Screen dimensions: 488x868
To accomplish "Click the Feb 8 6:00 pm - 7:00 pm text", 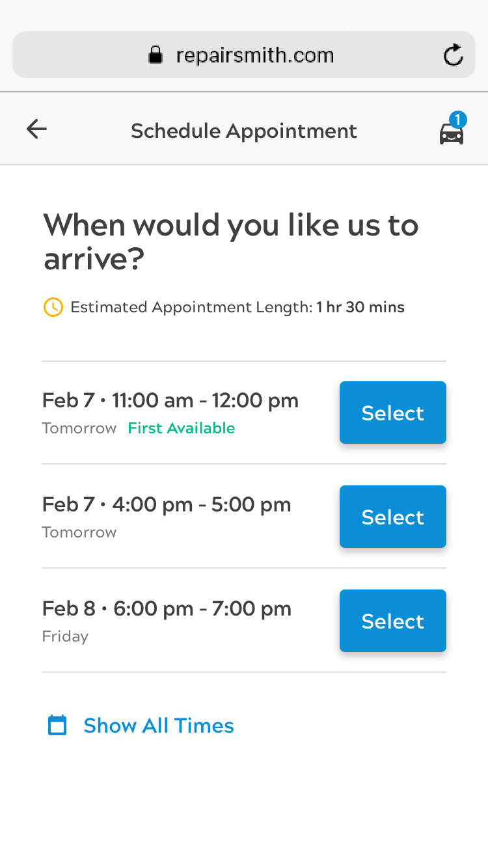I will 167,608.
